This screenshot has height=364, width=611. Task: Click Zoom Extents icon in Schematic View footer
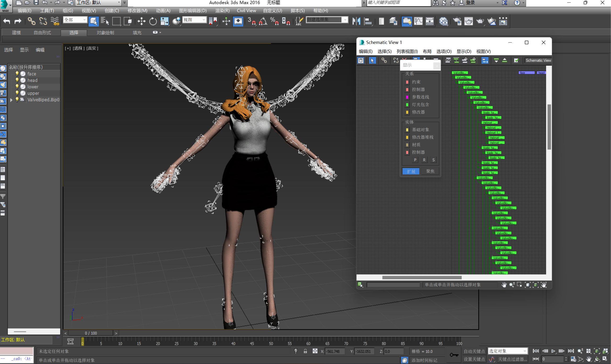pos(527,285)
